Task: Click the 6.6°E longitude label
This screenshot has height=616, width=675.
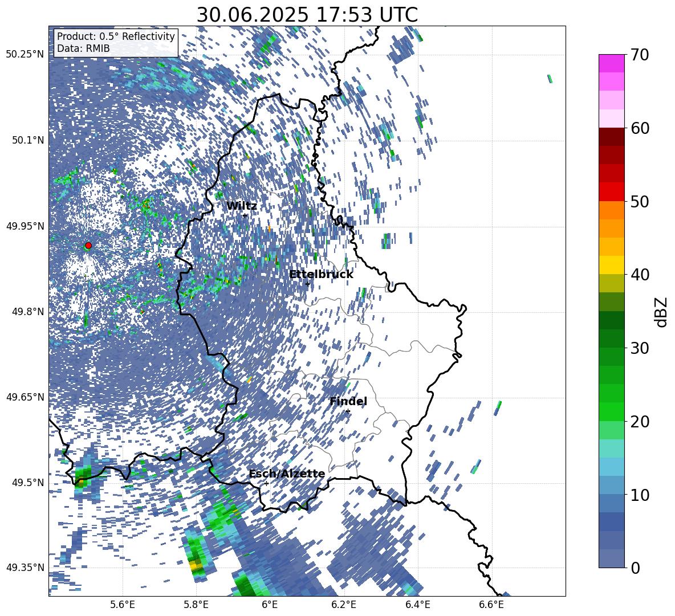Action: coord(491,605)
